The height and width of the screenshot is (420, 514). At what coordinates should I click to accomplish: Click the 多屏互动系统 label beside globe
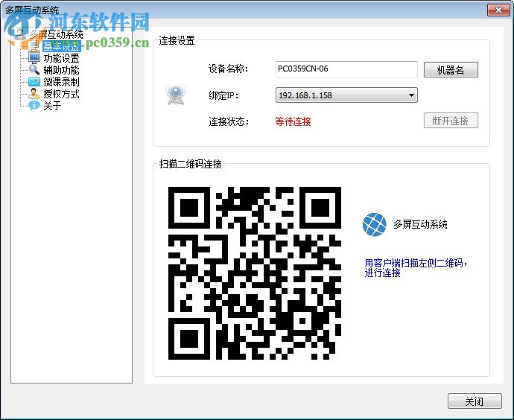(421, 224)
